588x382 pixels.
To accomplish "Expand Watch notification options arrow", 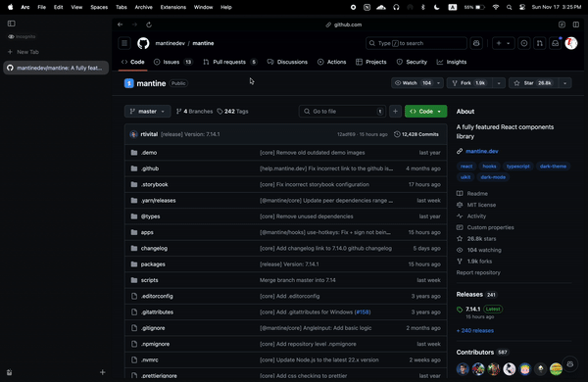I will click(438, 83).
